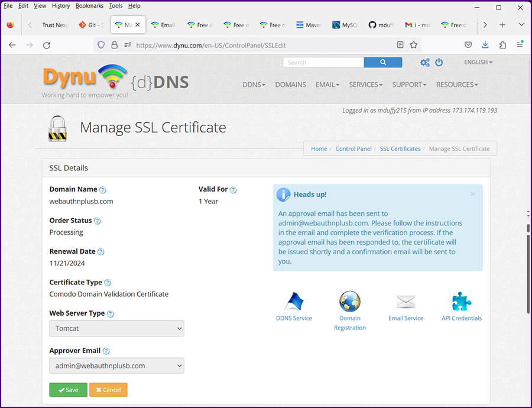This screenshot has height=408, width=532.
Task: Open the History menu
Action: tap(61, 6)
